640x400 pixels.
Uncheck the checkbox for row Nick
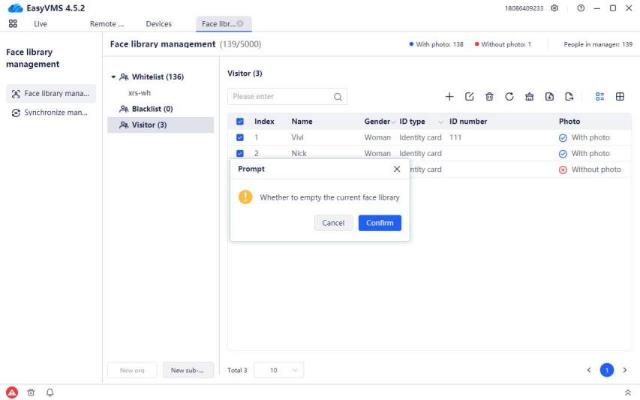point(240,153)
